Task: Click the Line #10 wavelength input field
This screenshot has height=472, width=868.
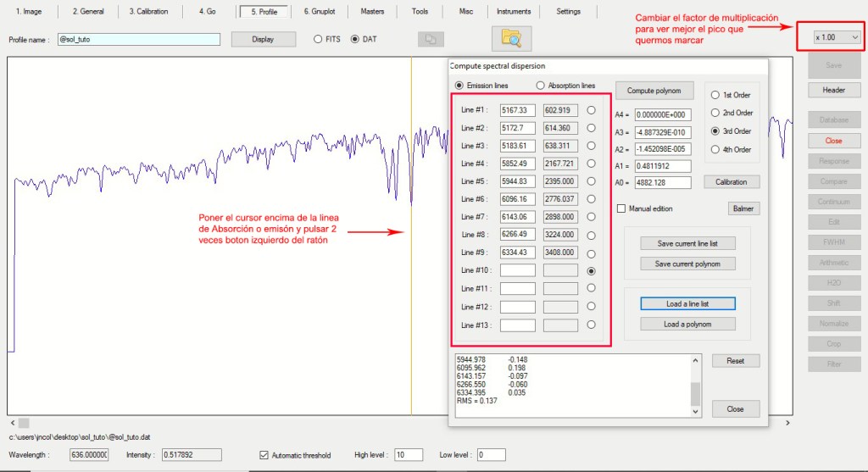Action: [518, 270]
